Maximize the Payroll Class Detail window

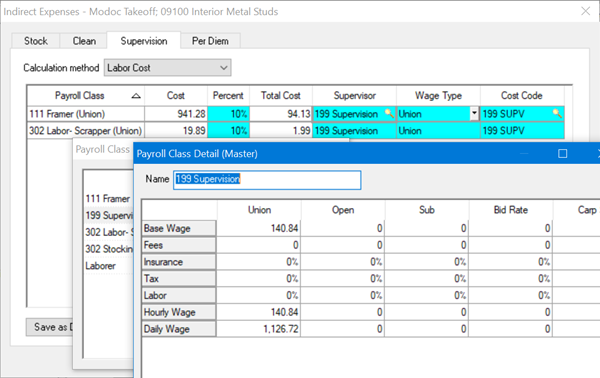pyautogui.click(x=562, y=153)
